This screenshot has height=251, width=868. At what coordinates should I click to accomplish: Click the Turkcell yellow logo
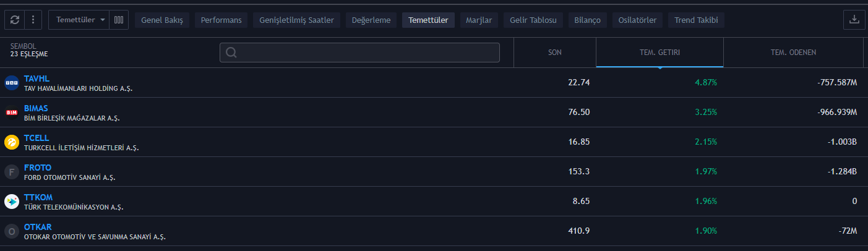click(12, 142)
